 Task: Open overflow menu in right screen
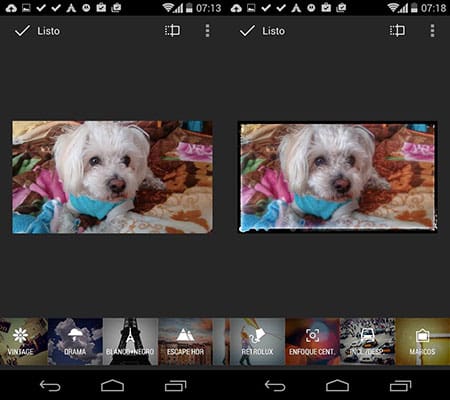coord(432,31)
